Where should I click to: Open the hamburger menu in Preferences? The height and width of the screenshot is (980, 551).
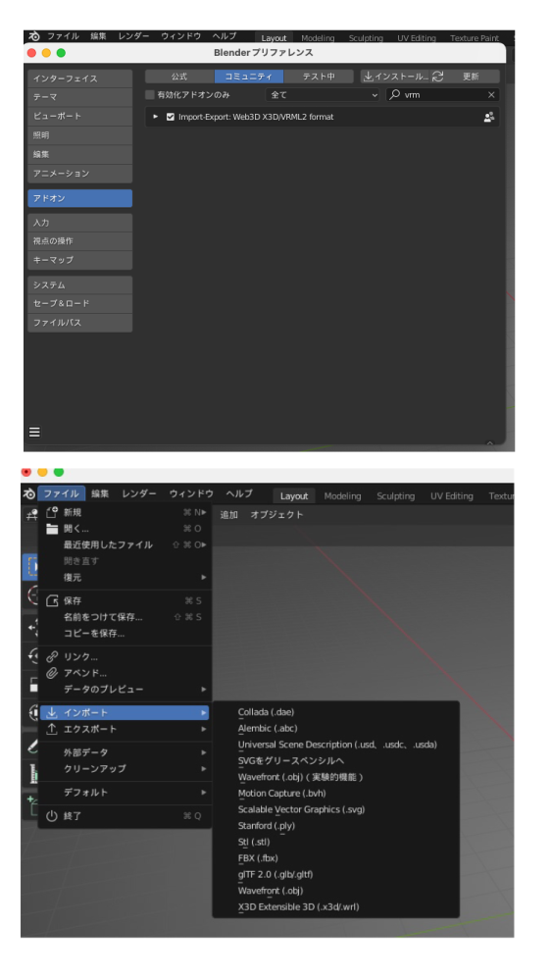35,432
